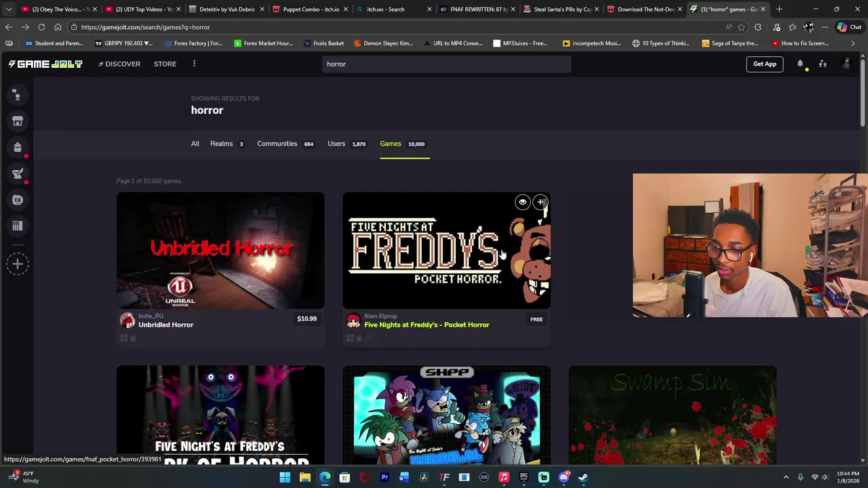Image resolution: width=868 pixels, height=488 pixels.
Task: Bookmark this page with the star icon
Action: (x=741, y=27)
